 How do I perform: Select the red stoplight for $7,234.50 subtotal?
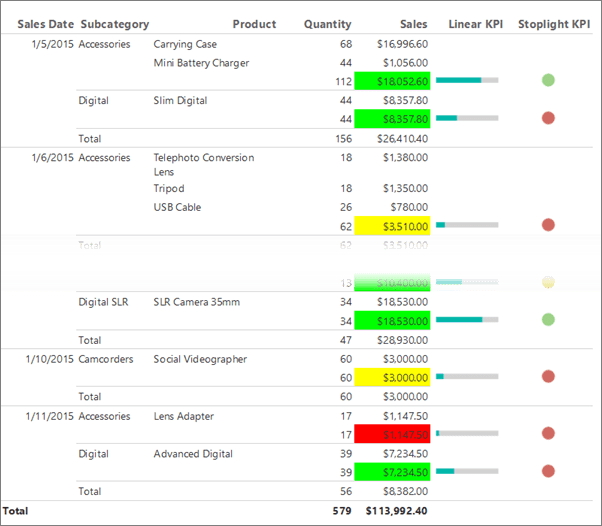[x=548, y=471]
